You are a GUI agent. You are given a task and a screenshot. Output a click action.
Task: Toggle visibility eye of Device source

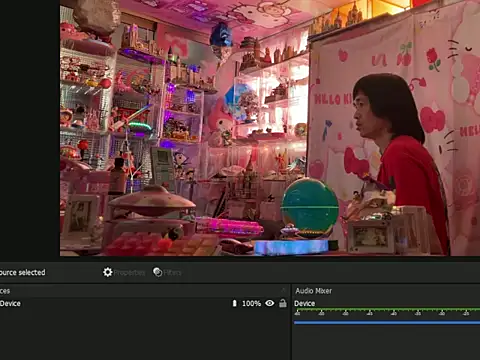click(270, 303)
